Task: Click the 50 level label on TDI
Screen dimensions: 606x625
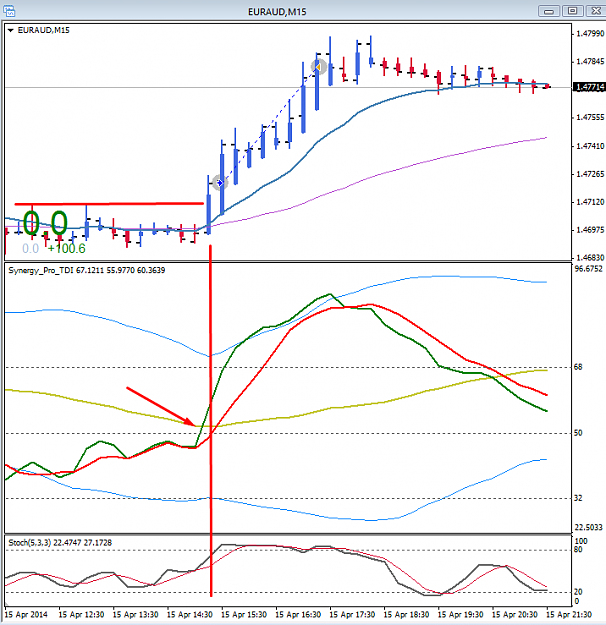Action: 578,433
